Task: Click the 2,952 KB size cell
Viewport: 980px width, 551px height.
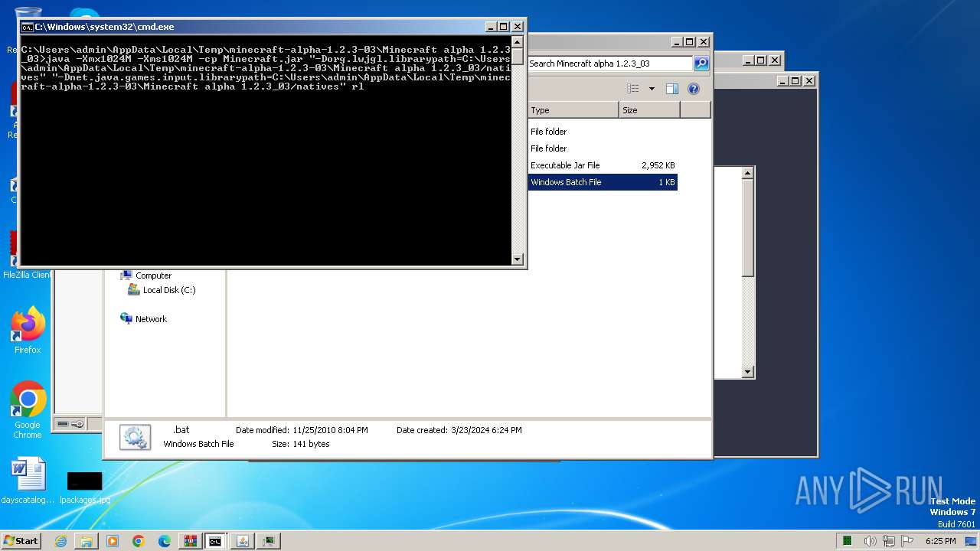Action: point(658,165)
